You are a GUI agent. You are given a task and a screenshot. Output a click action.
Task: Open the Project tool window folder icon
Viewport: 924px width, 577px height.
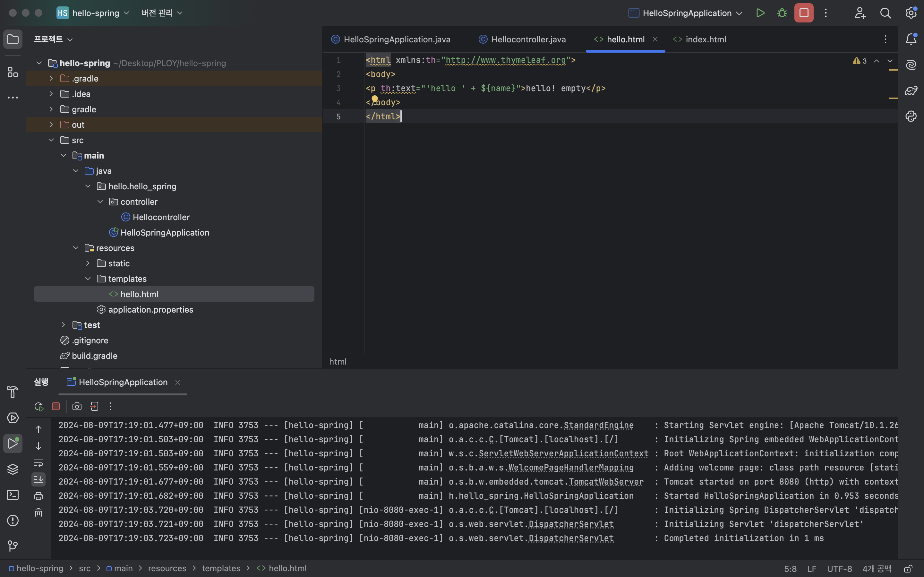[13, 39]
